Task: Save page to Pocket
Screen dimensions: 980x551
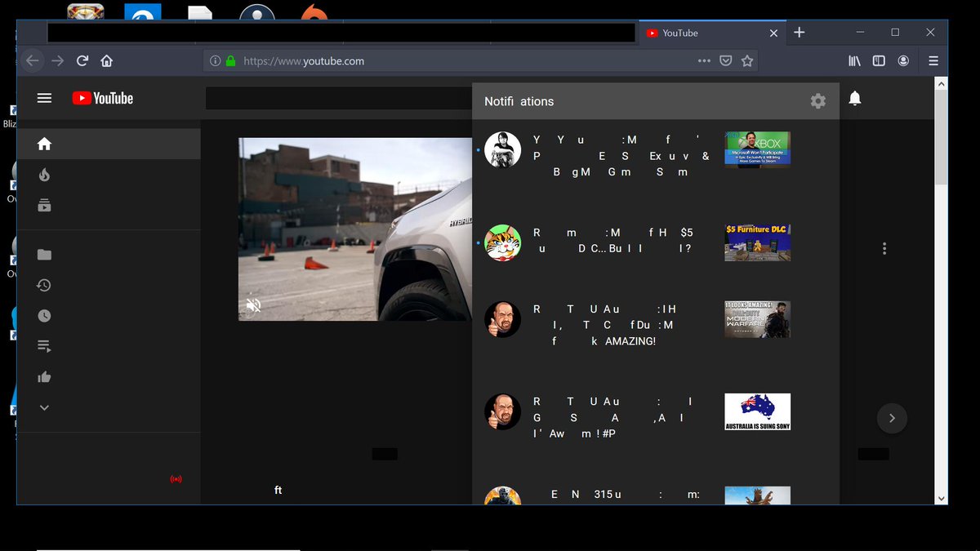Action: coord(725,61)
